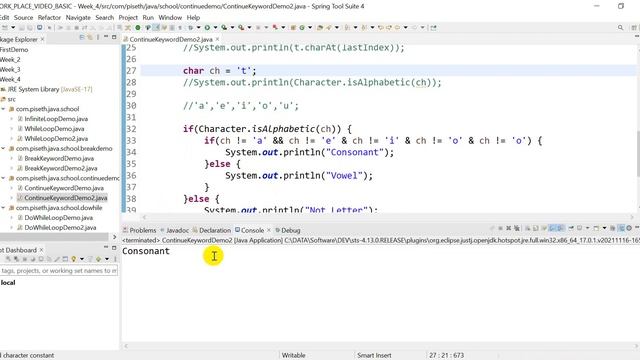The width and height of the screenshot is (640, 360).
Task: Click the editor horizontal scrollbar
Action: pos(388,217)
